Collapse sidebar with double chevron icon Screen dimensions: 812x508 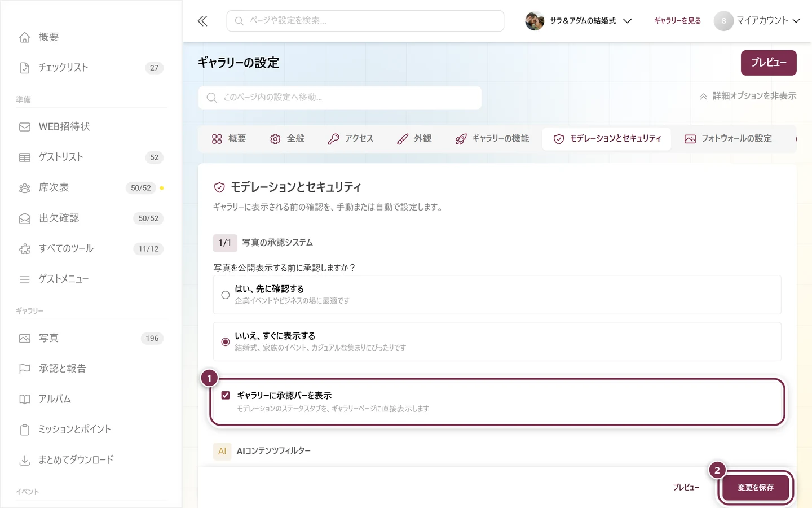point(202,21)
